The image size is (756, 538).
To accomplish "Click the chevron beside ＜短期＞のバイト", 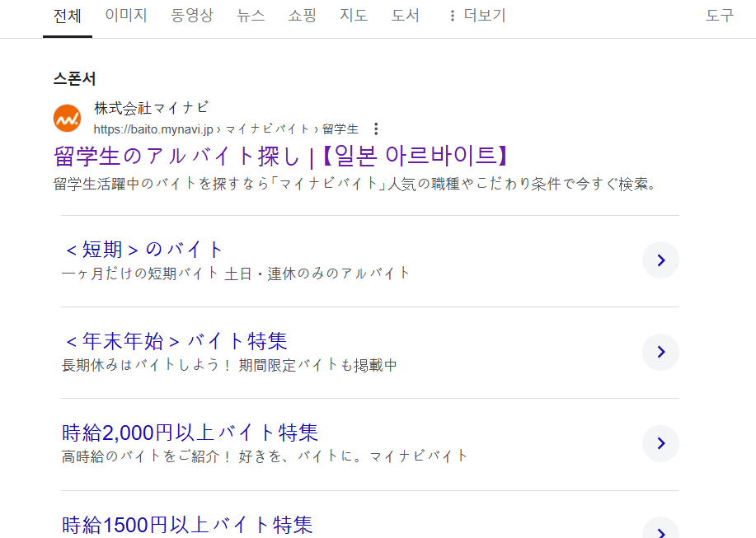I will pyautogui.click(x=660, y=260).
